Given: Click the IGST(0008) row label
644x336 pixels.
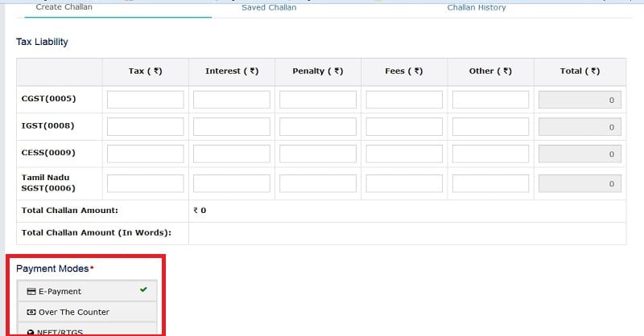Looking at the screenshot, I should (47, 125).
